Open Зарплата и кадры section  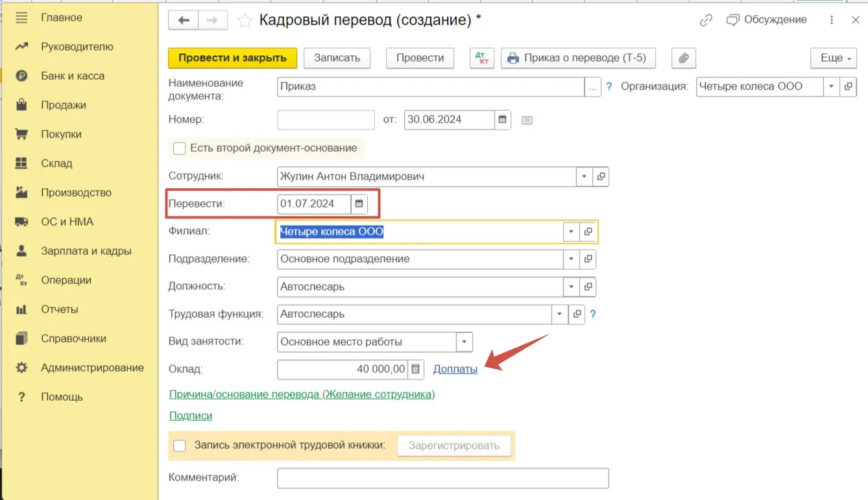86,251
